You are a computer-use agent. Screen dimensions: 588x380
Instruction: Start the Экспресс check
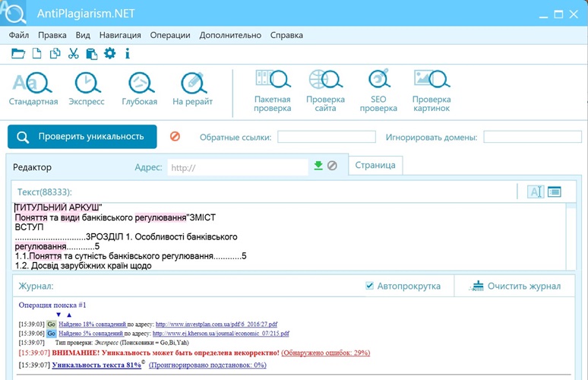pyautogui.click(x=87, y=88)
